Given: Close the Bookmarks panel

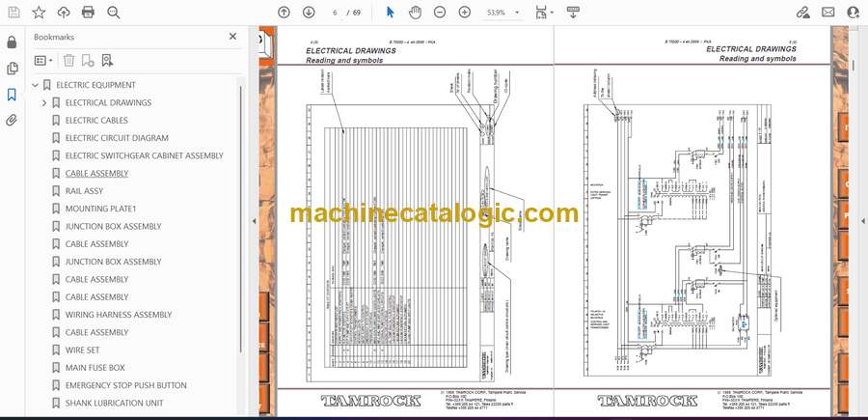Looking at the screenshot, I should pyautogui.click(x=232, y=37).
